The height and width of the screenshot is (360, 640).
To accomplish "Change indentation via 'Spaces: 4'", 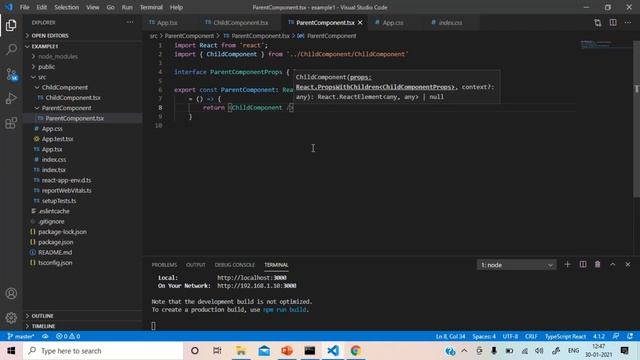I will [484, 336].
